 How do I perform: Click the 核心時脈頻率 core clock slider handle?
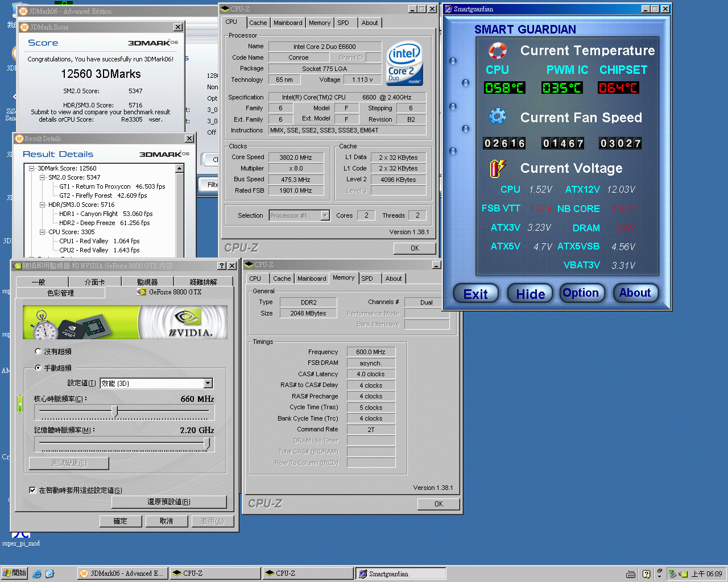[x=115, y=411]
